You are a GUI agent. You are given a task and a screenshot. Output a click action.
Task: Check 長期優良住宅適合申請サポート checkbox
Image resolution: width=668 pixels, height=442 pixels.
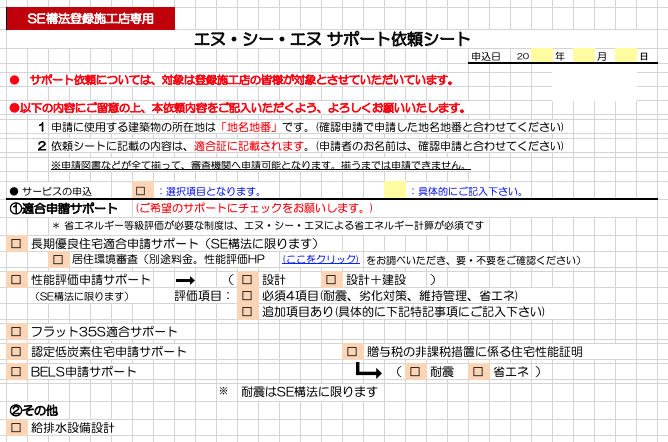(16, 244)
